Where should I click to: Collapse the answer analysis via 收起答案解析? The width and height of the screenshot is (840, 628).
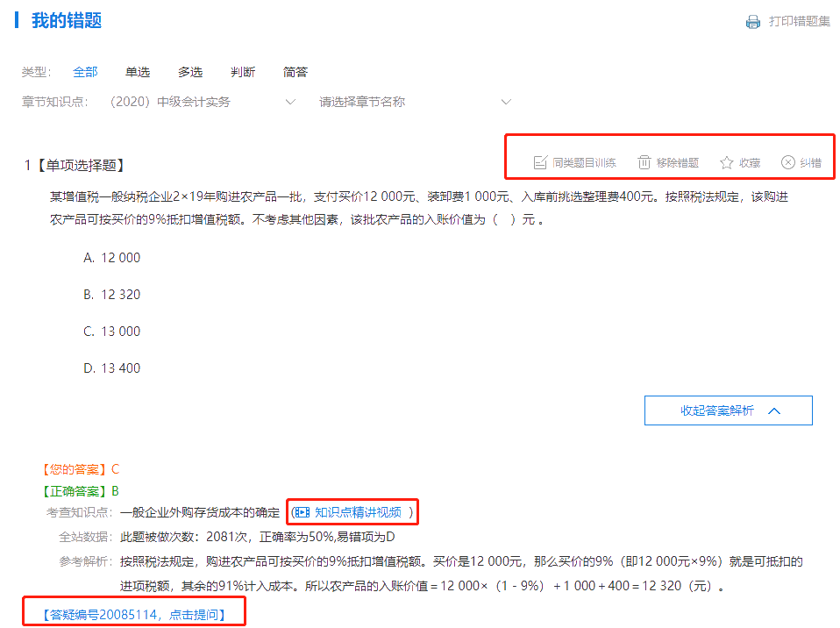coord(728,410)
